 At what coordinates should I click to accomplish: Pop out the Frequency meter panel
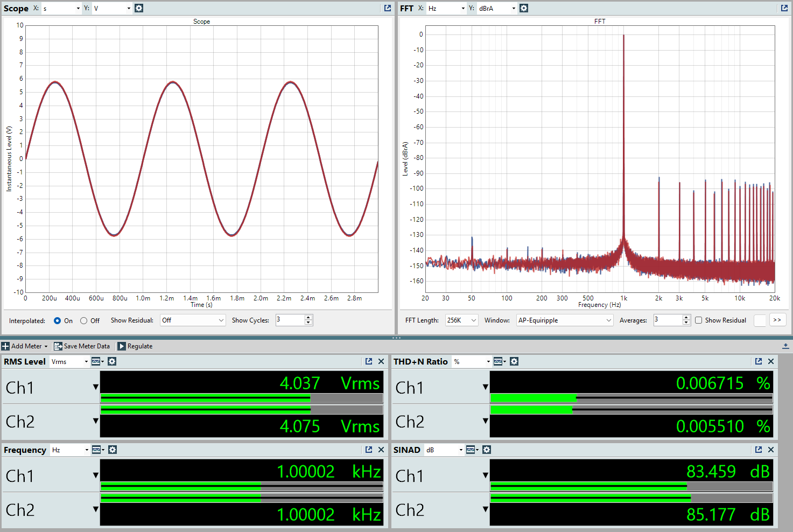coord(369,450)
